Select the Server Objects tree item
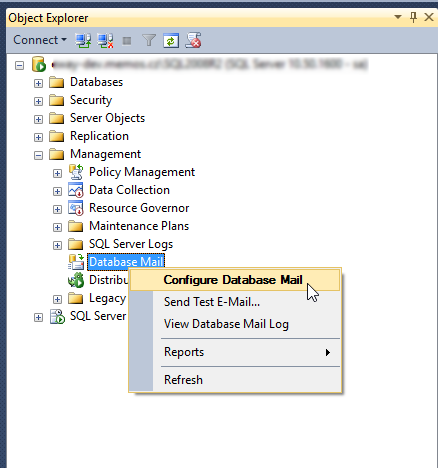This screenshot has width=438, height=468. 107,118
